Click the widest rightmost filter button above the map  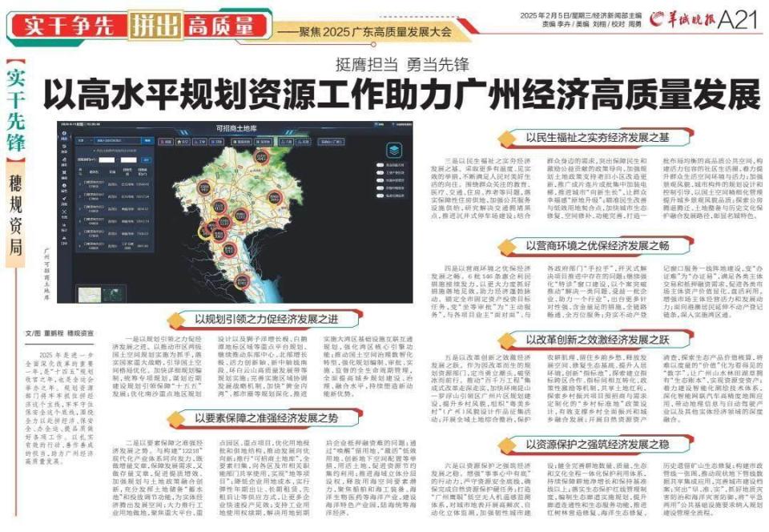pyautogui.click(x=331, y=142)
